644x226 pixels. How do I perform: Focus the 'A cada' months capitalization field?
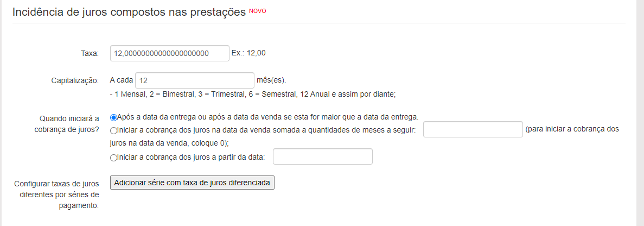coord(195,80)
